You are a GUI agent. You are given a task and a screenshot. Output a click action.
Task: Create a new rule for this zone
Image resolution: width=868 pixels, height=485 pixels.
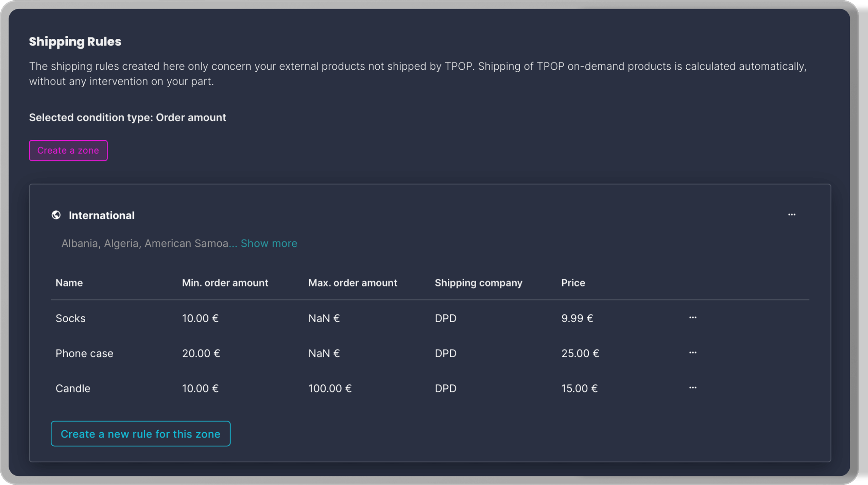coord(141,434)
